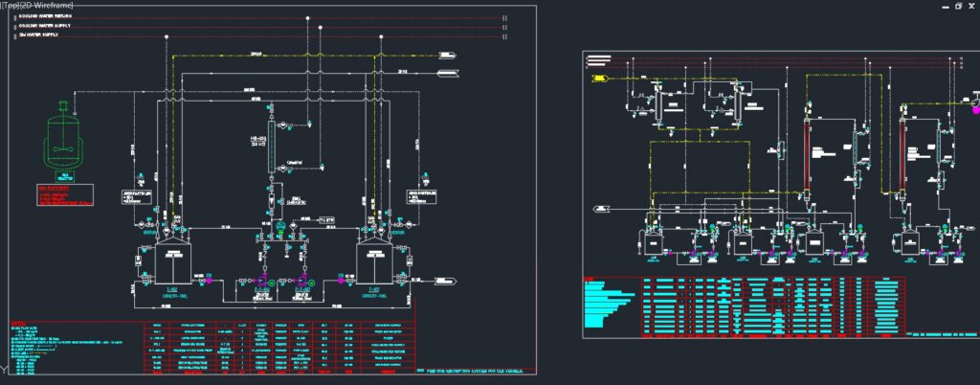
Task: Select the flag at yellow dashed line end
Action: 448,55
